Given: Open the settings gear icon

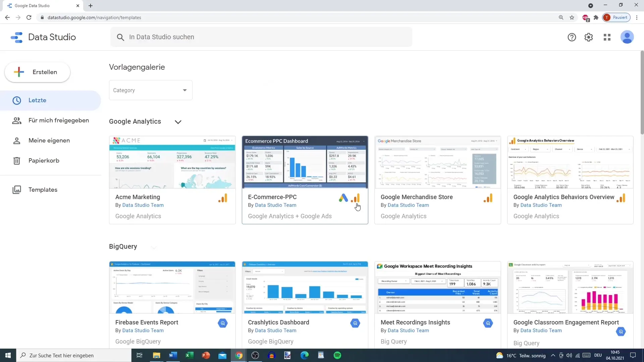Looking at the screenshot, I should click(589, 37).
